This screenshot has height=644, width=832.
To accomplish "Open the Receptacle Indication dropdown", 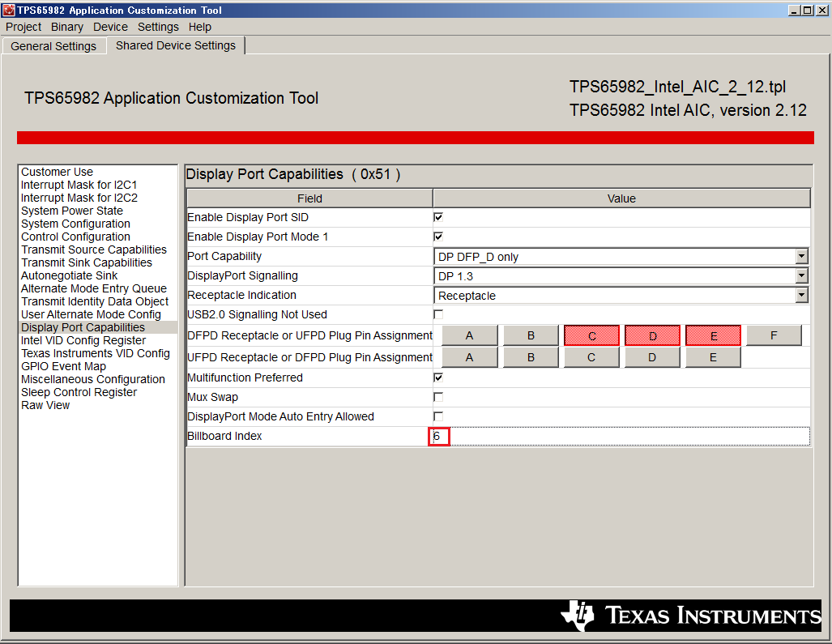I will (x=801, y=296).
